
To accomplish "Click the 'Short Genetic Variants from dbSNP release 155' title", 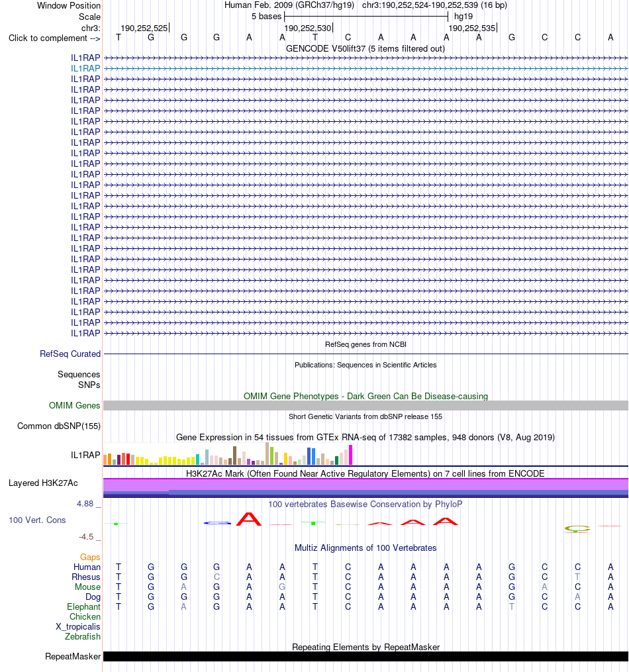I will click(x=365, y=416).
